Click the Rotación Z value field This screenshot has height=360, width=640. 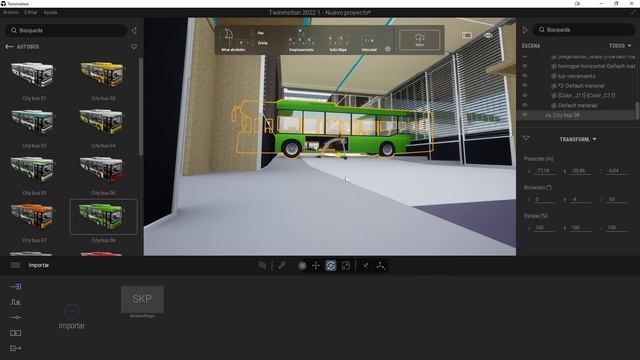click(617, 200)
